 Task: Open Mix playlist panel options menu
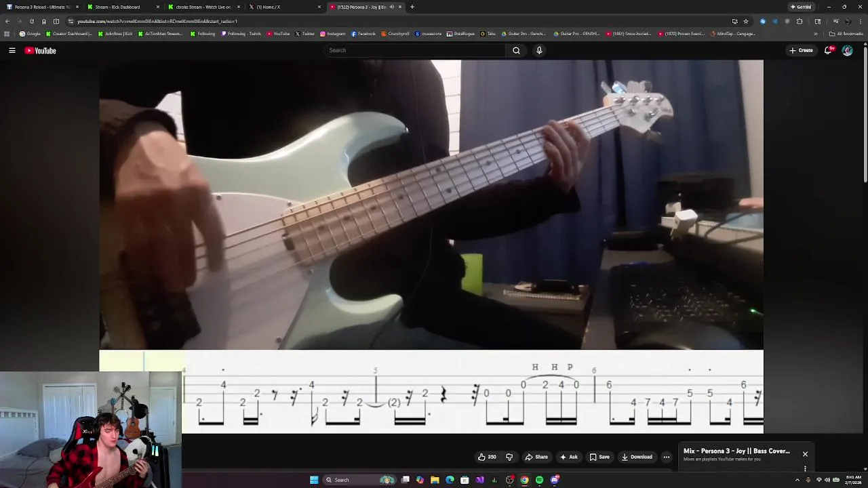(x=805, y=468)
